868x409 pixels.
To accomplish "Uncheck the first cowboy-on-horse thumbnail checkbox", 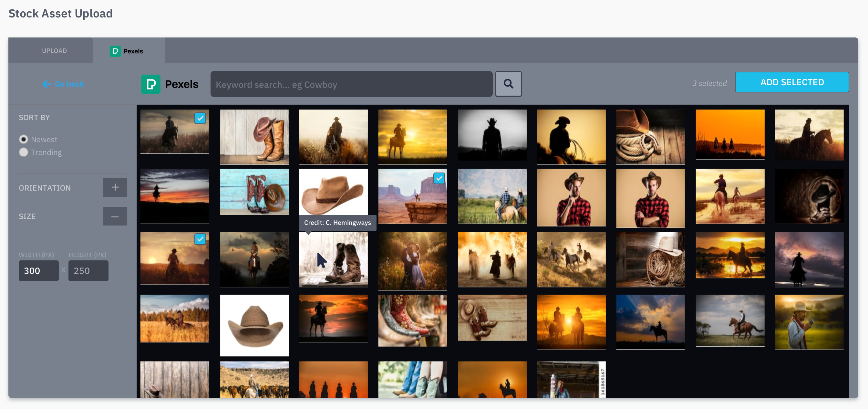I will click(x=200, y=118).
